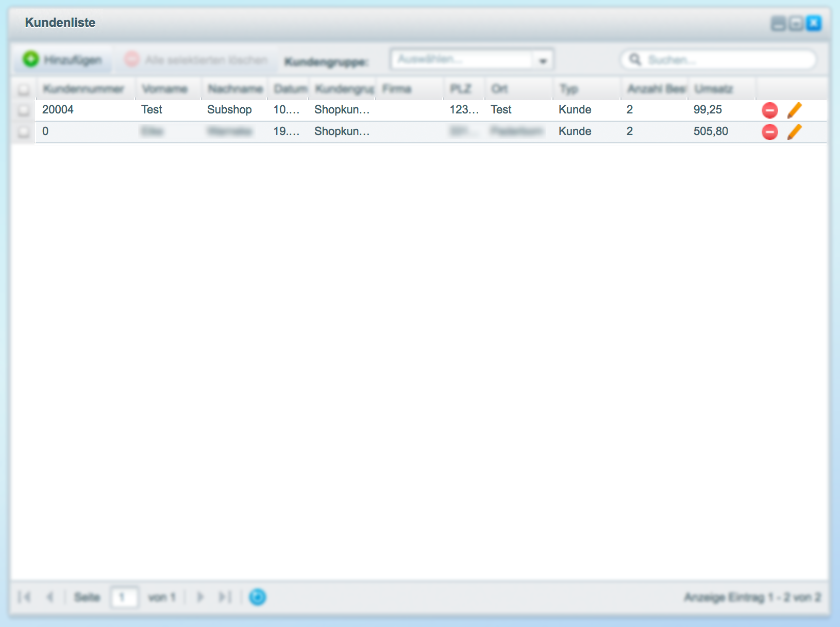Select the Vorname cell 'Test'

point(152,109)
